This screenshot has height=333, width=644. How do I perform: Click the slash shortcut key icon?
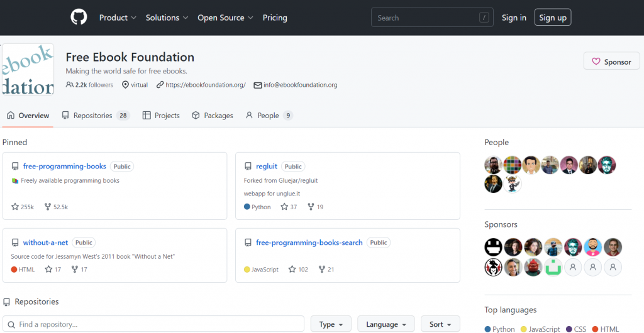tap(484, 18)
